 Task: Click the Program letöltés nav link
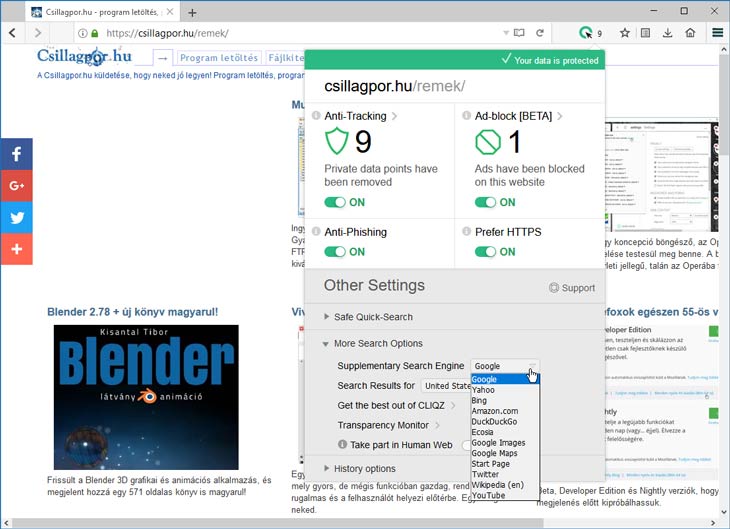(219, 58)
